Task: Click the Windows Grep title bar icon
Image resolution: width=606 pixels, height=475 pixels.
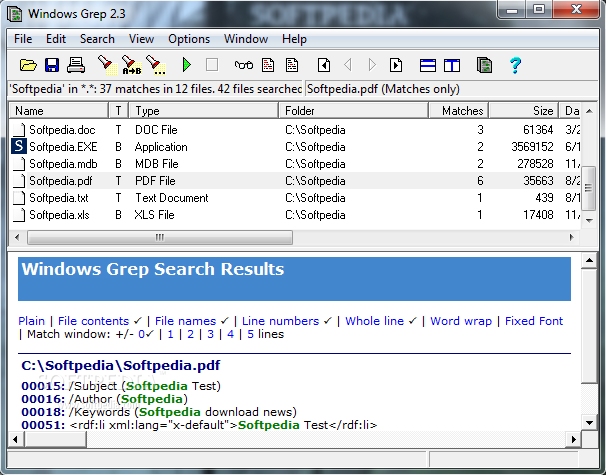Action: point(15,14)
